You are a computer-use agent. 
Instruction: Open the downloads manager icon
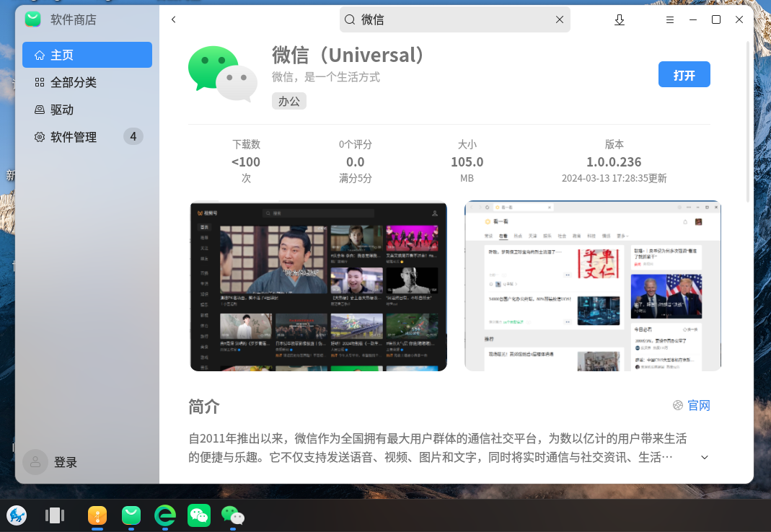620,20
